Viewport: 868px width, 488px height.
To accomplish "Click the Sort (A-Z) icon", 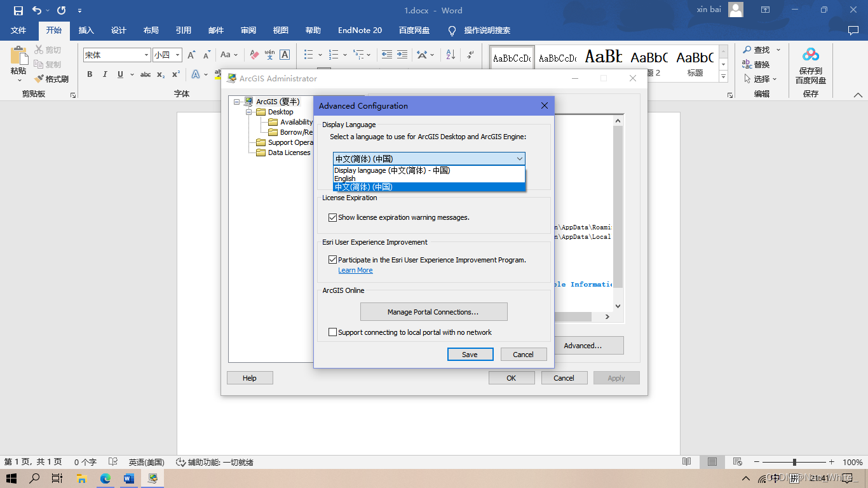I will (451, 55).
